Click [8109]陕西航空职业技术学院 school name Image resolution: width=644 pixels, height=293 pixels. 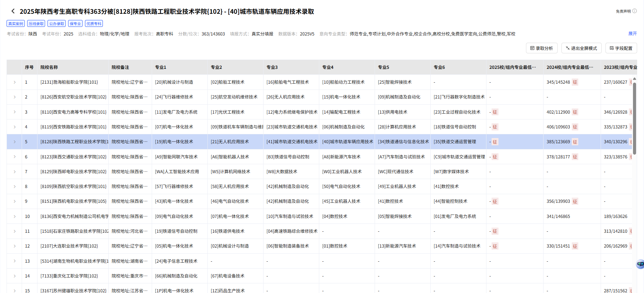pyautogui.click(x=73, y=187)
